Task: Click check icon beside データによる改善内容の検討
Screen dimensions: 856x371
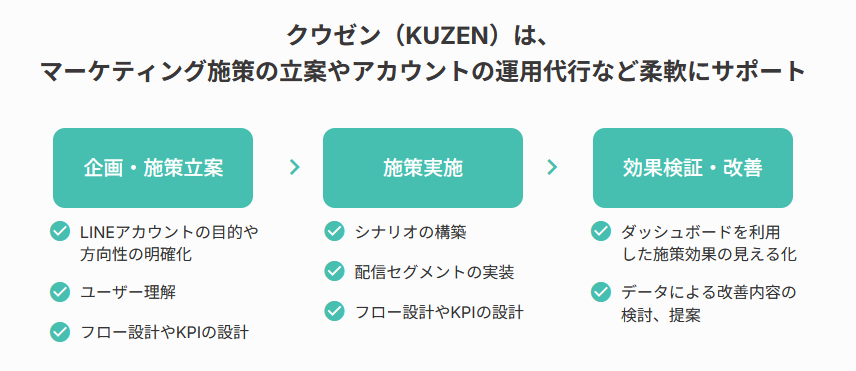Action: click(x=601, y=292)
